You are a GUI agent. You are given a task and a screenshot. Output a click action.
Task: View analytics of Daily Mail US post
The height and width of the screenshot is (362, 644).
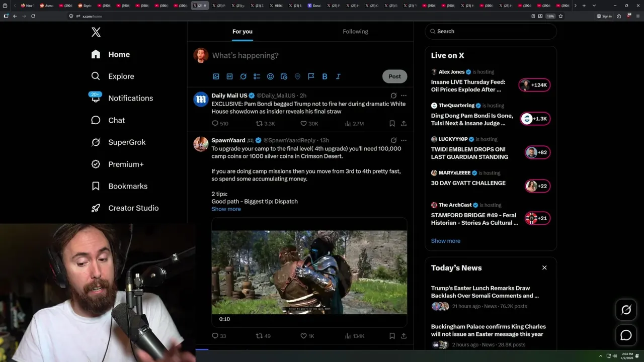[354, 123]
